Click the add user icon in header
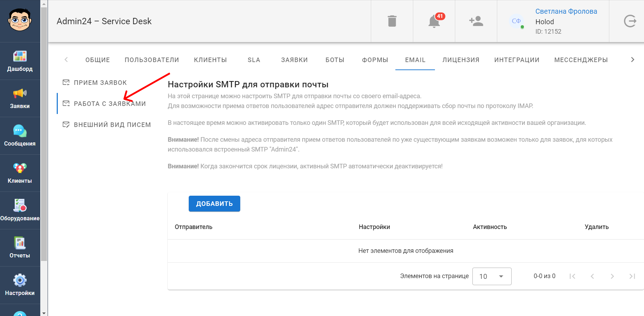This screenshot has height=316, width=644. (476, 21)
